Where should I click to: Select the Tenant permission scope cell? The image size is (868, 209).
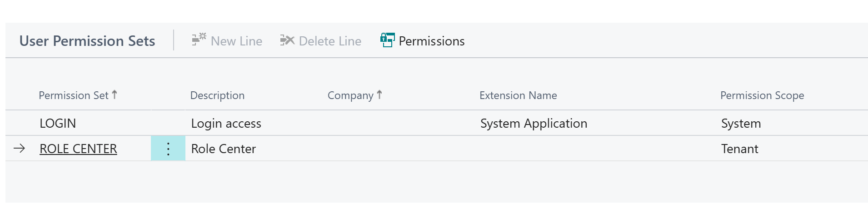739,149
